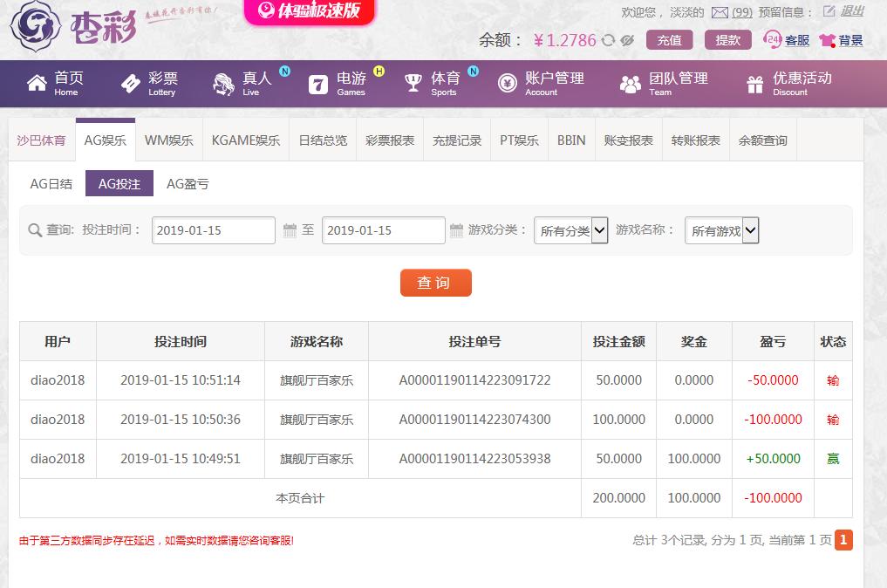
Task: Click the site logo emblem
Action: point(37,26)
